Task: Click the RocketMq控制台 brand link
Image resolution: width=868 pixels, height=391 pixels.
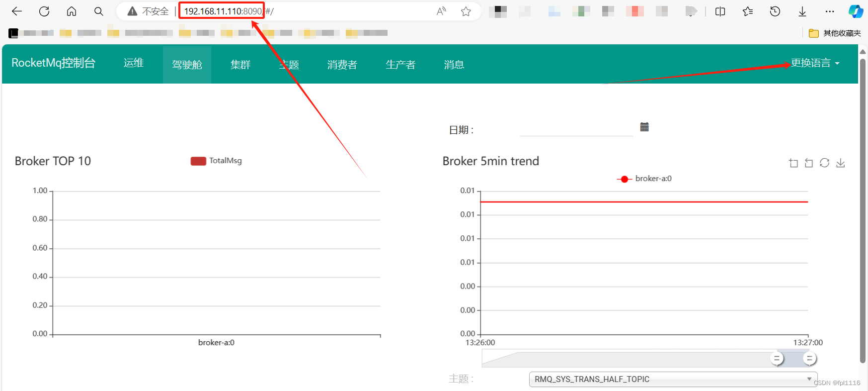Action: pos(53,63)
